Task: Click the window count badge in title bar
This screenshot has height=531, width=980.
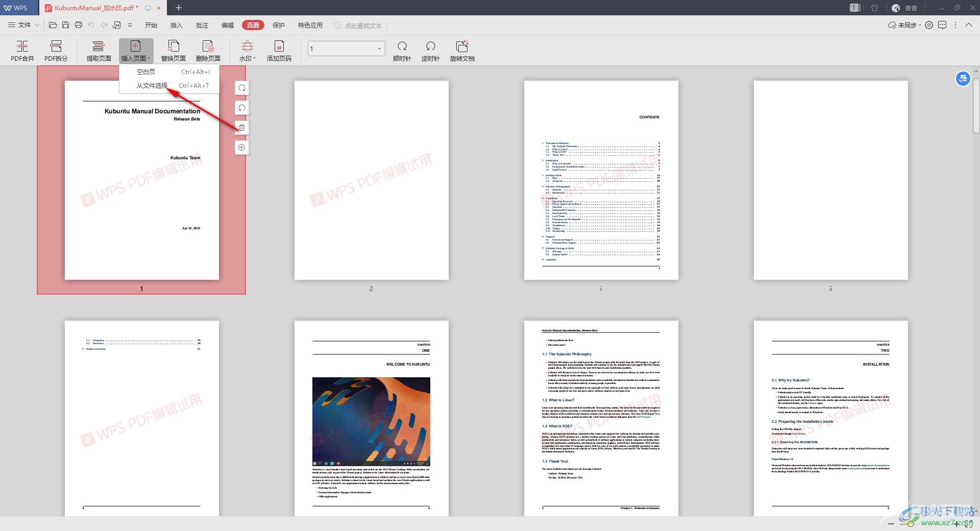Action: pyautogui.click(x=855, y=8)
